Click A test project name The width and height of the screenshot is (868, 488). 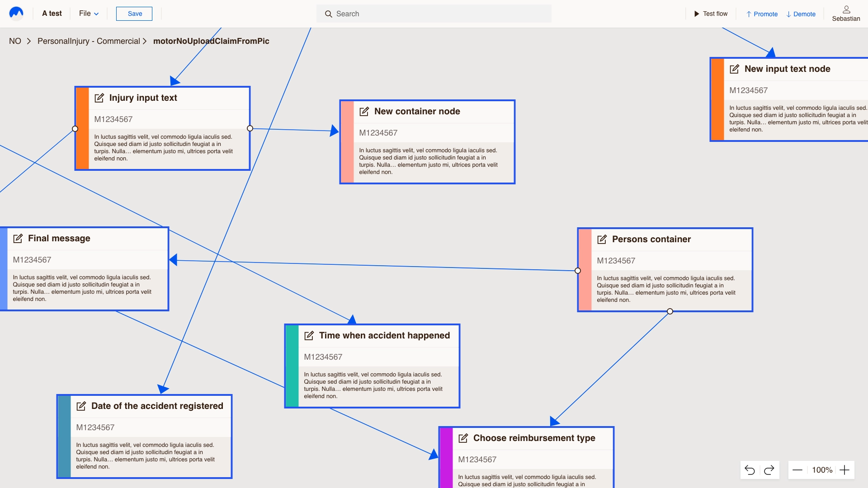tap(52, 14)
